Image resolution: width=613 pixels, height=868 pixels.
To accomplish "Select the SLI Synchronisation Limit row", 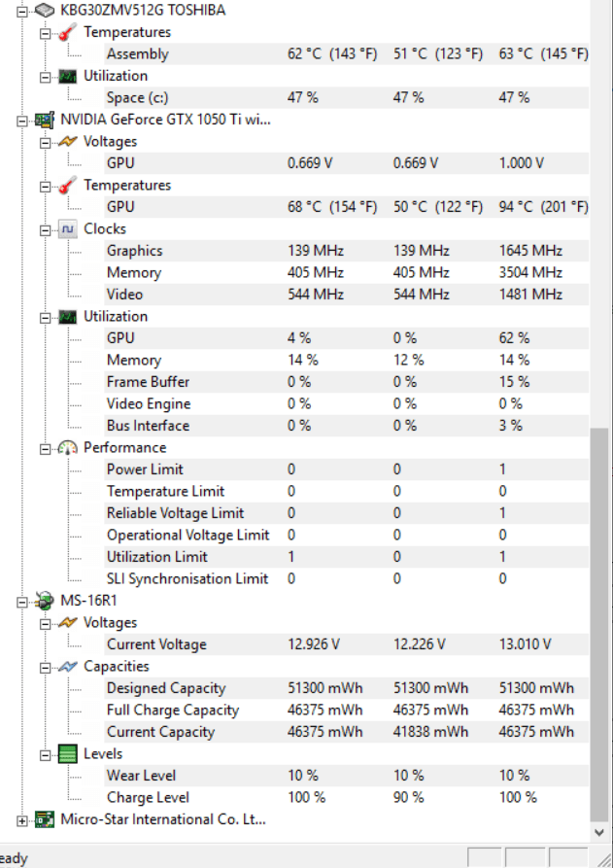I will coord(347,579).
